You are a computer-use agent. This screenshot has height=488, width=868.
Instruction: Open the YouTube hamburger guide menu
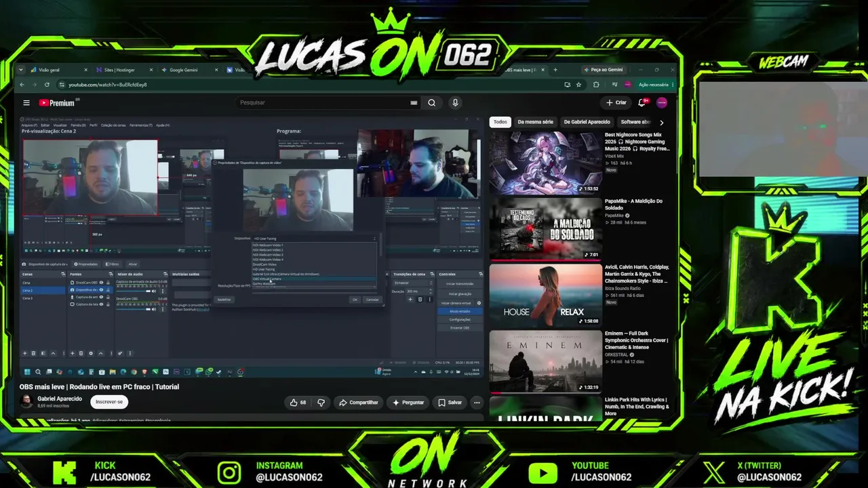pos(26,103)
